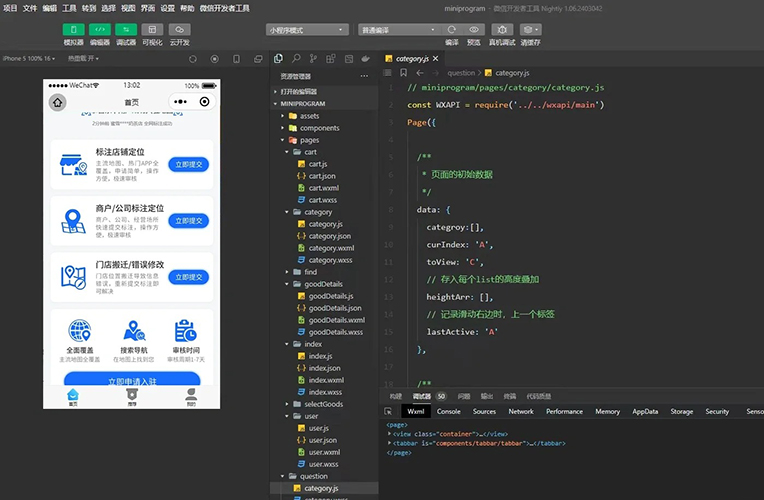Toggle the 模拟器 simulator panel button

(74, 29)
